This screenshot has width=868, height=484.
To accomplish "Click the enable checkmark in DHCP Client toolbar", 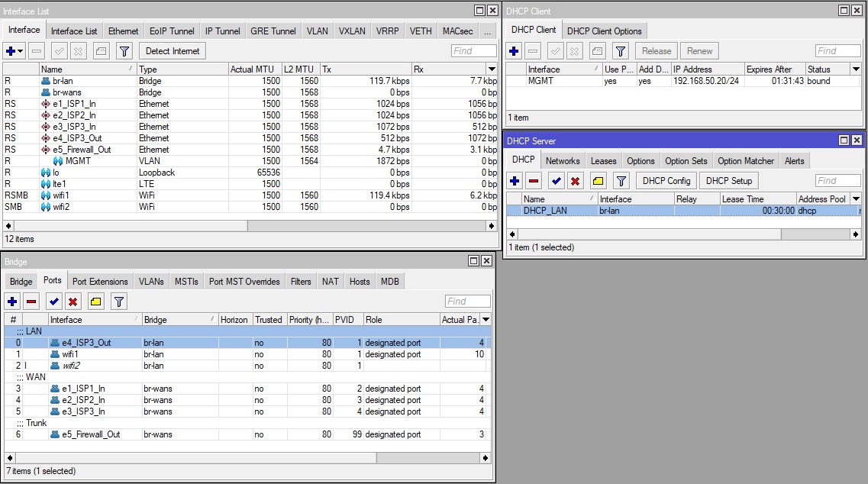I will [x=555, y=51].
